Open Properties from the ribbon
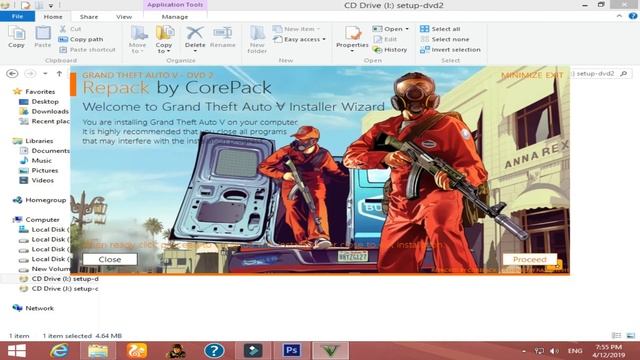Viewport: 640px width, 360px height. [352, 39]
